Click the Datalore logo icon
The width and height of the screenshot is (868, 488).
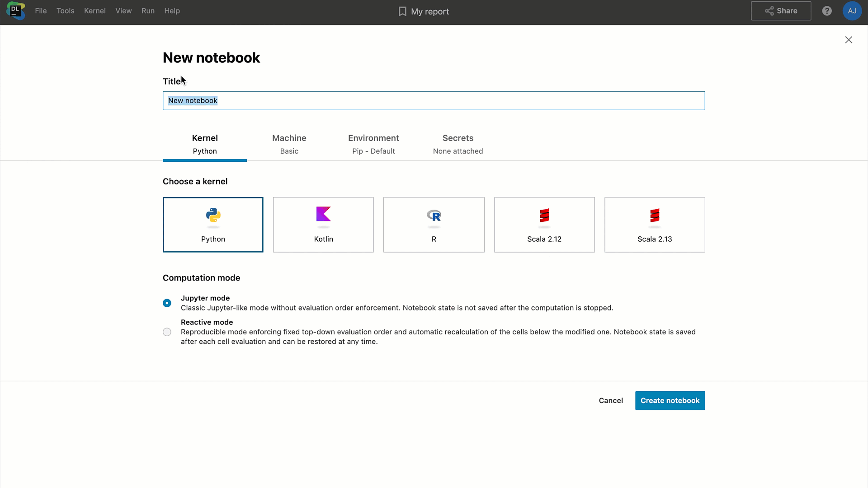tap(15, 10)
